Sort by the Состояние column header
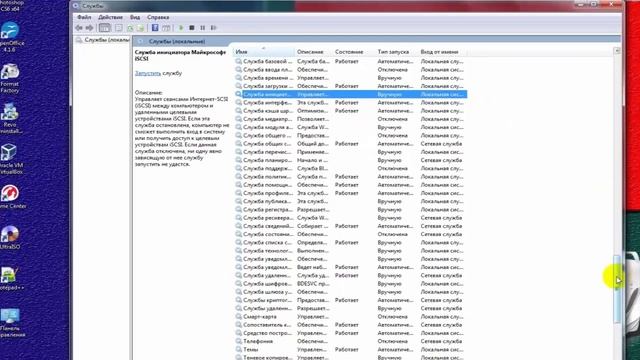Viewport: 640px width, 360px height. coord(353,52)
